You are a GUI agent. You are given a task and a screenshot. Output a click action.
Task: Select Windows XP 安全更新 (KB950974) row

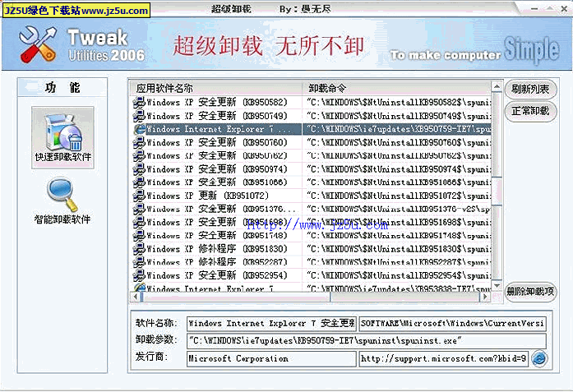311,169
